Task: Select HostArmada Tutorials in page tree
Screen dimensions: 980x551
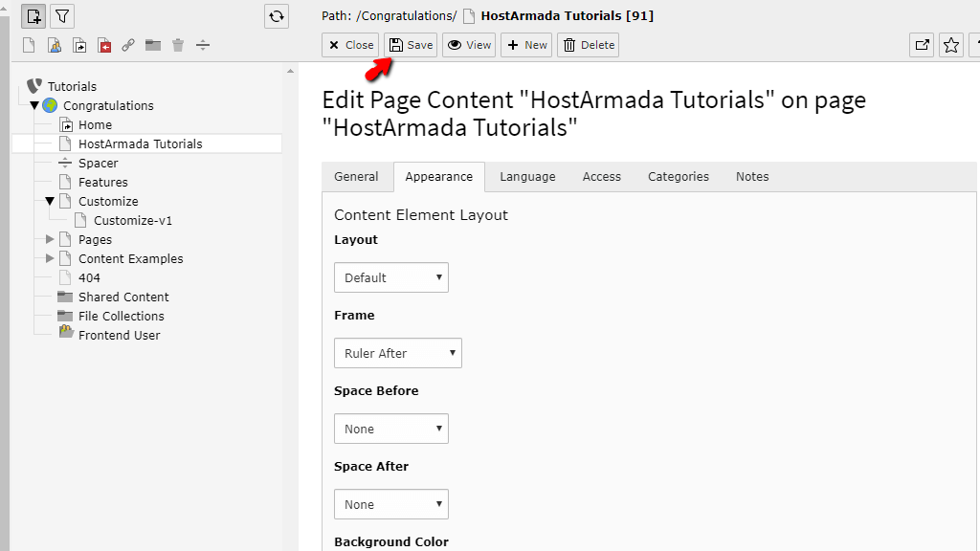Action: [140, 143]
